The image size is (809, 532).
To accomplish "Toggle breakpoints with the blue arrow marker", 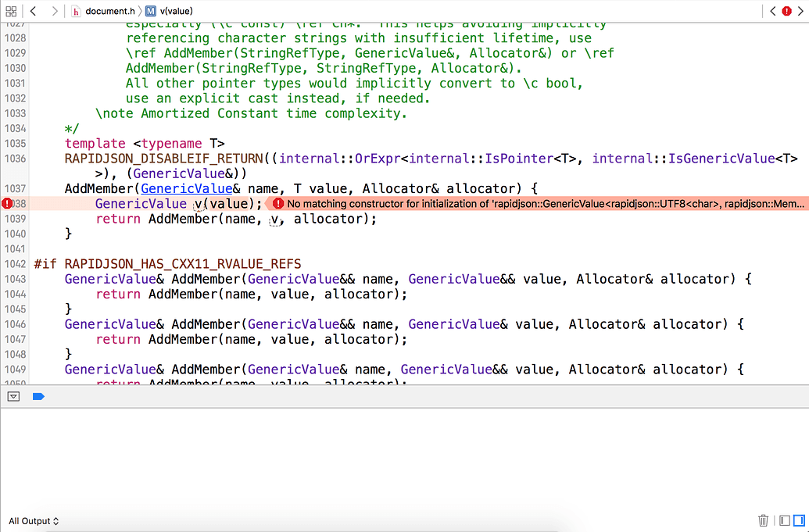I will click(x=39, y=396).
